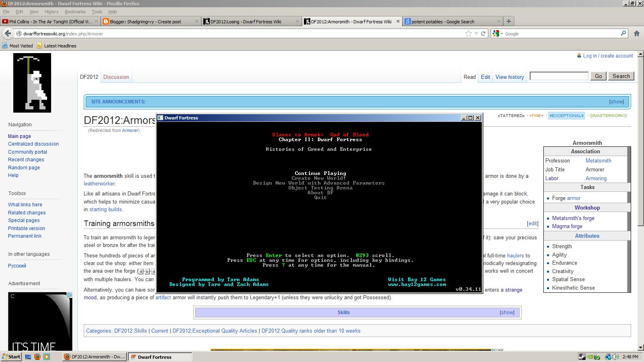Click the AdChoices icon on the advertisement
This screenshot has width=644, height=362.
70,295
